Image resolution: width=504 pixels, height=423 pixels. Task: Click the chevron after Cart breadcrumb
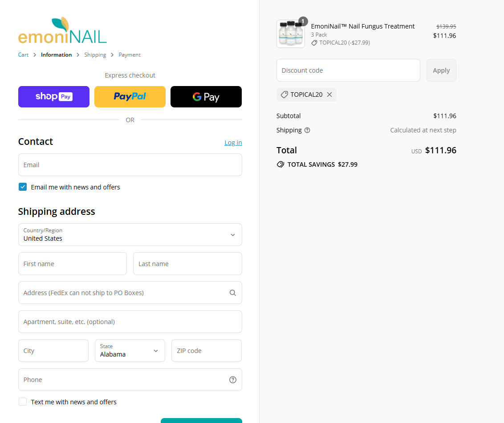[x=35, y=55]
